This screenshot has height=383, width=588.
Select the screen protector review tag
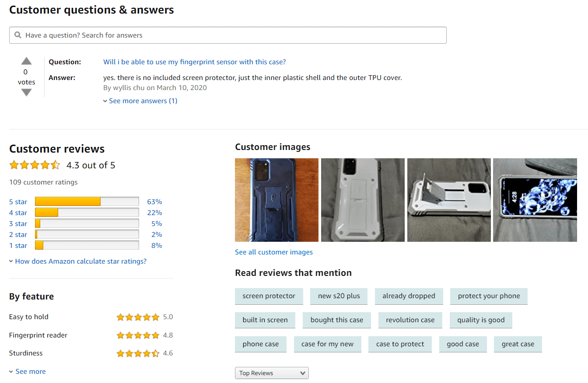click(x=269, y=296)
